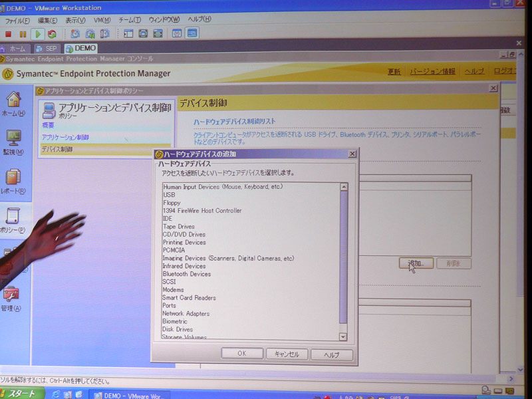
Task: Close the ハードウェアデバイスの追加 dialog
Action: [x=352, y=154]
